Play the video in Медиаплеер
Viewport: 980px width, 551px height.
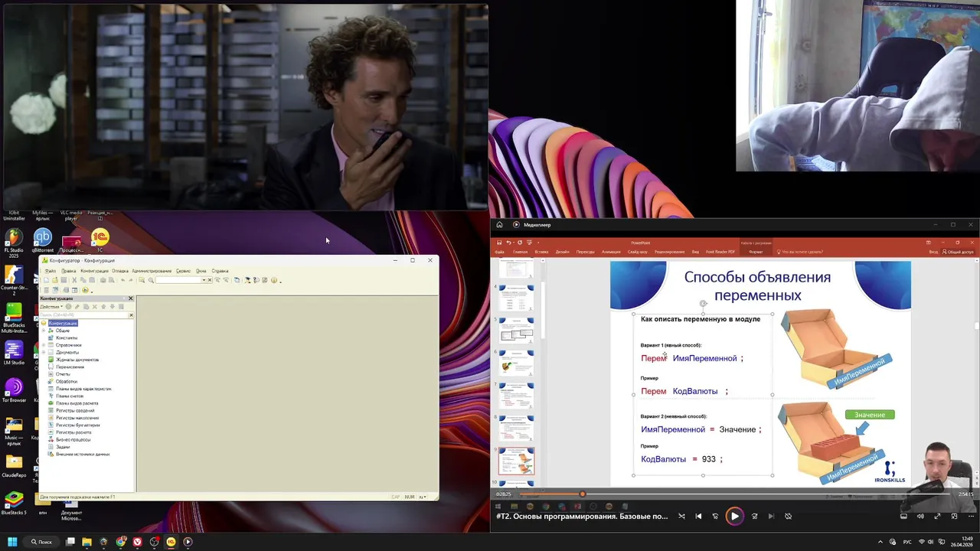click(734, 516)
